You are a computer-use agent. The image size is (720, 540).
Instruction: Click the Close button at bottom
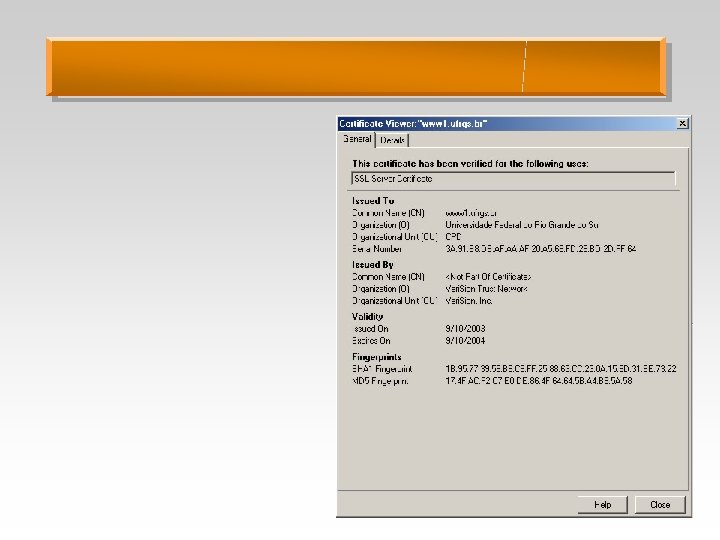click(660, 505)
